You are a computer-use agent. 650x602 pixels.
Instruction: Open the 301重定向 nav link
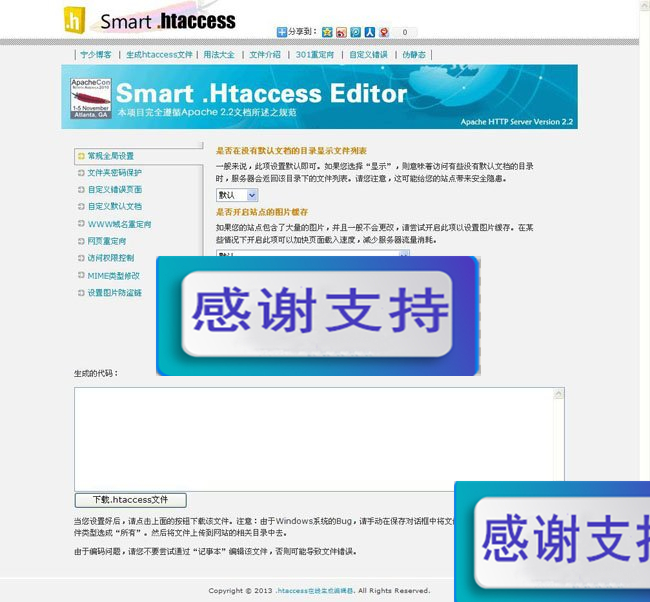[x=315, y=55]
